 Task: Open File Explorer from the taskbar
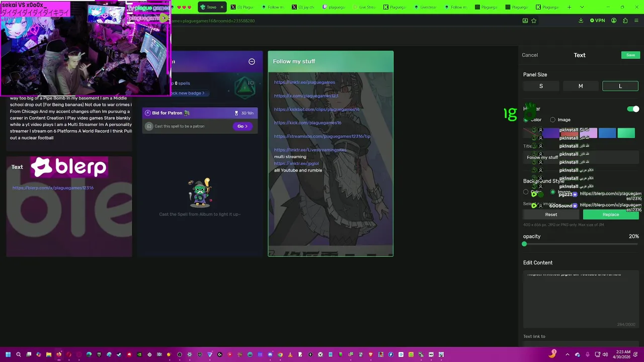[x=49, y=354]
